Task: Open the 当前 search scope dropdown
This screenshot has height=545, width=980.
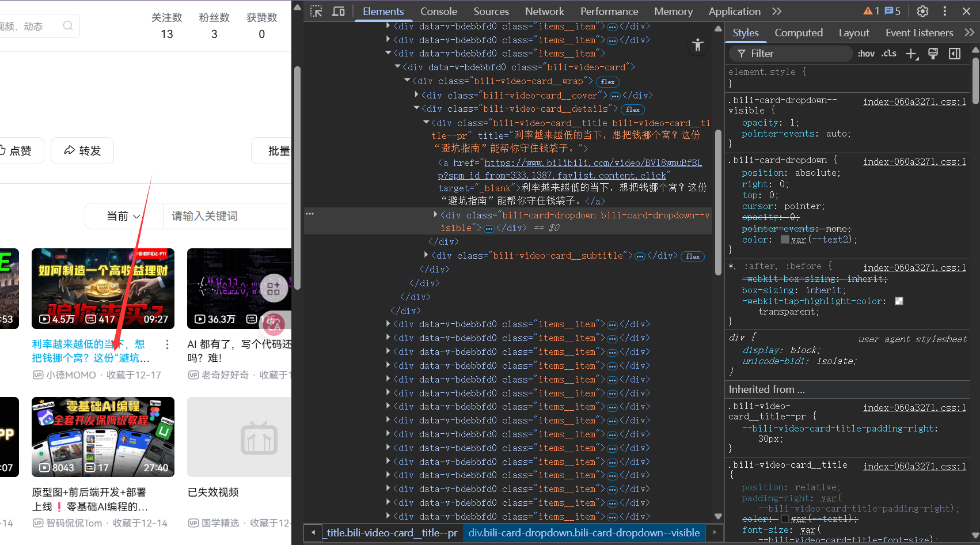Action: click(123, 216)
